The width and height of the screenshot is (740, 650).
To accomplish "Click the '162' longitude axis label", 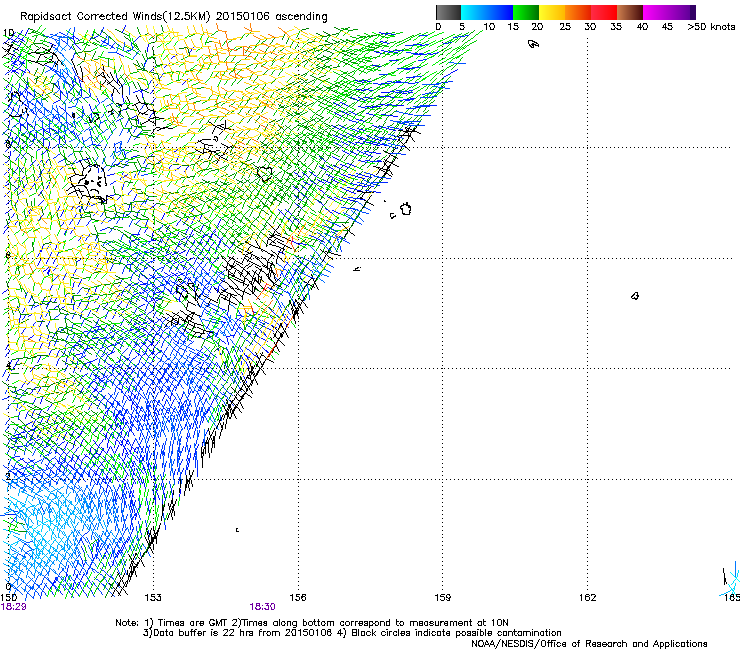I will point(588,598).
